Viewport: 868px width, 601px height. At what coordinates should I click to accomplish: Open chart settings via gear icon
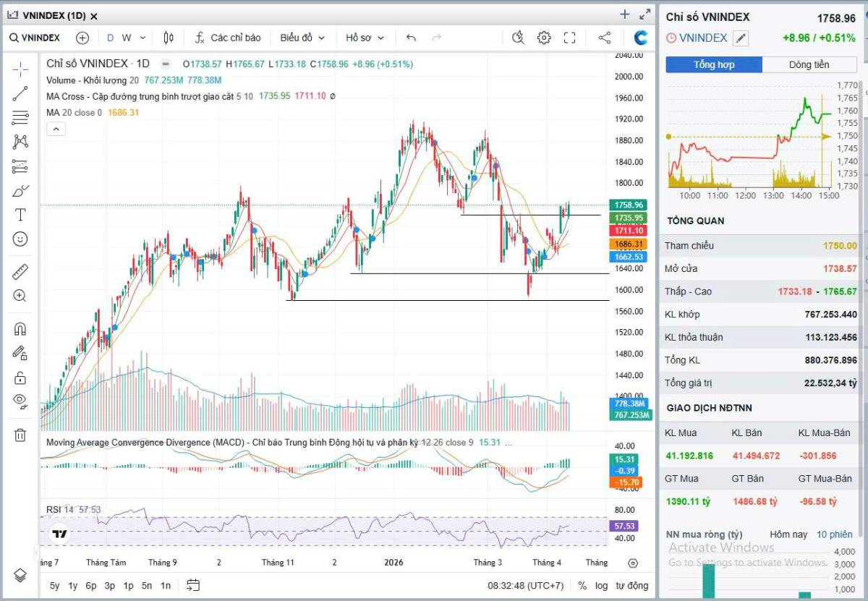544,38
